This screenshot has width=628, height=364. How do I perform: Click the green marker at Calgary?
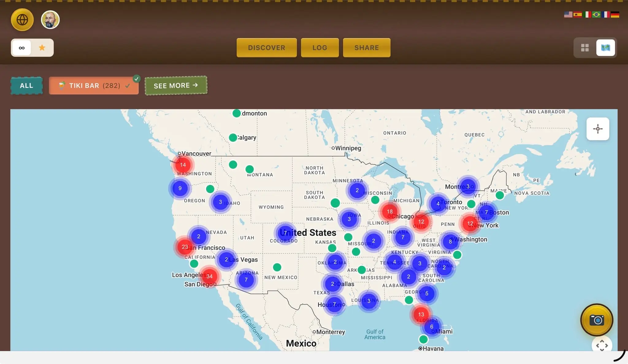(233, 138)
